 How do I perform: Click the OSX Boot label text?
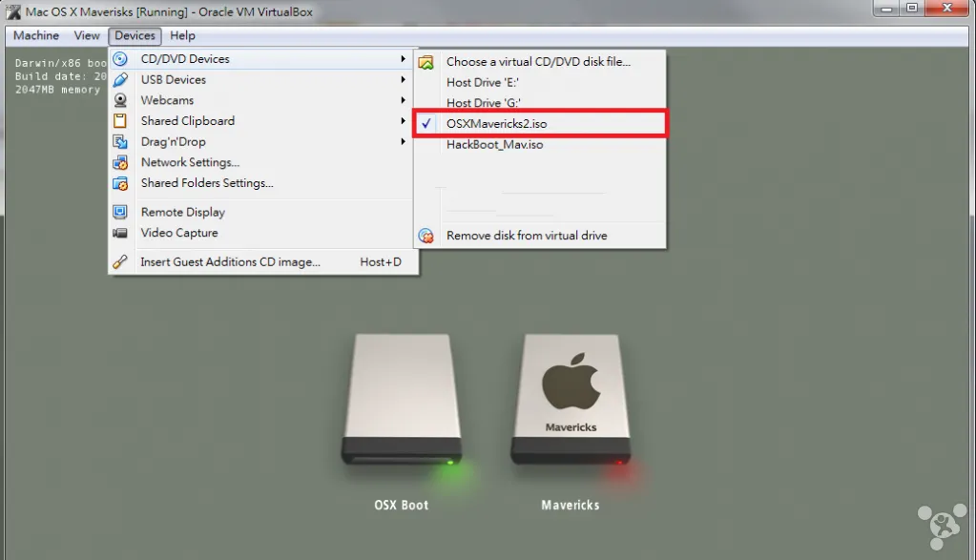point(402,506)
